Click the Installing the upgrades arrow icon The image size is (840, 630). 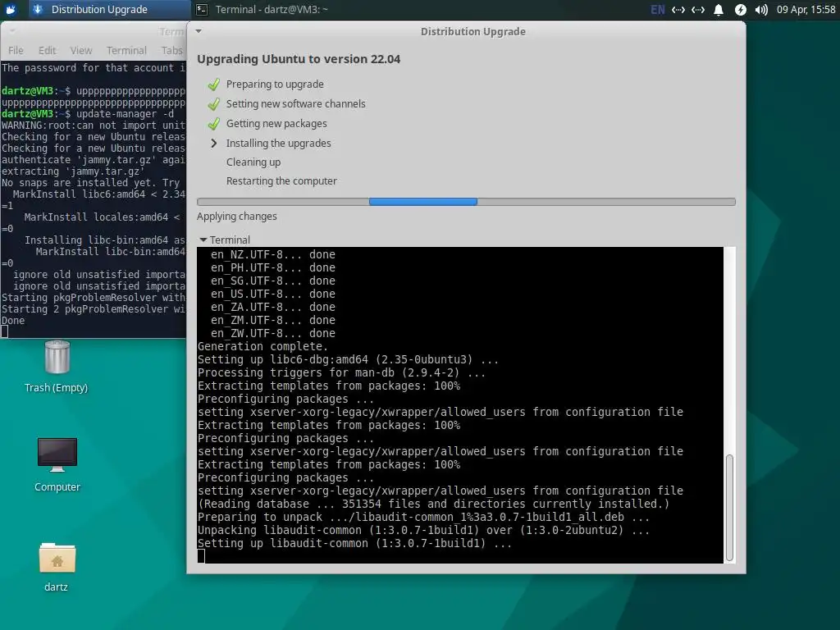pyautogui.click(x=214, y=143)
